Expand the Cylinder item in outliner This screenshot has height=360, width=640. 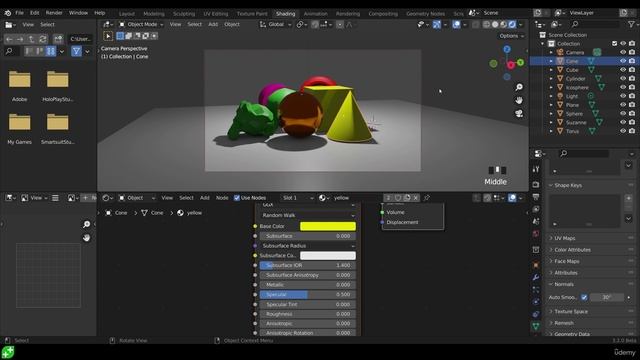click(x=551, y=79)
